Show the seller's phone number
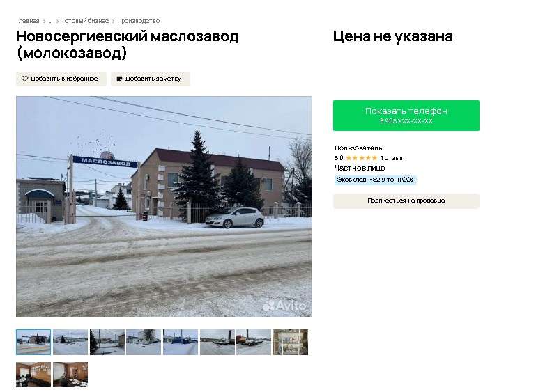 coord(406,116)
